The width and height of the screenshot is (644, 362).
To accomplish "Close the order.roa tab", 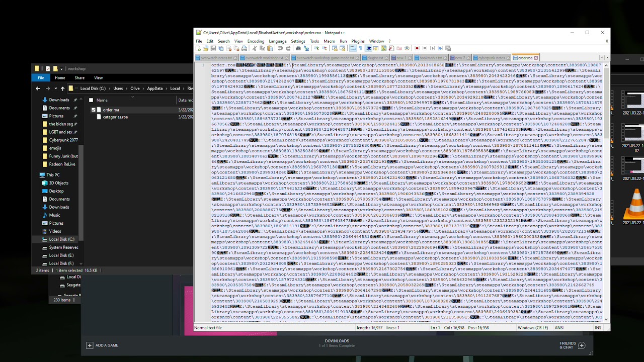I will pyautogui.click(x=536, y=58).
